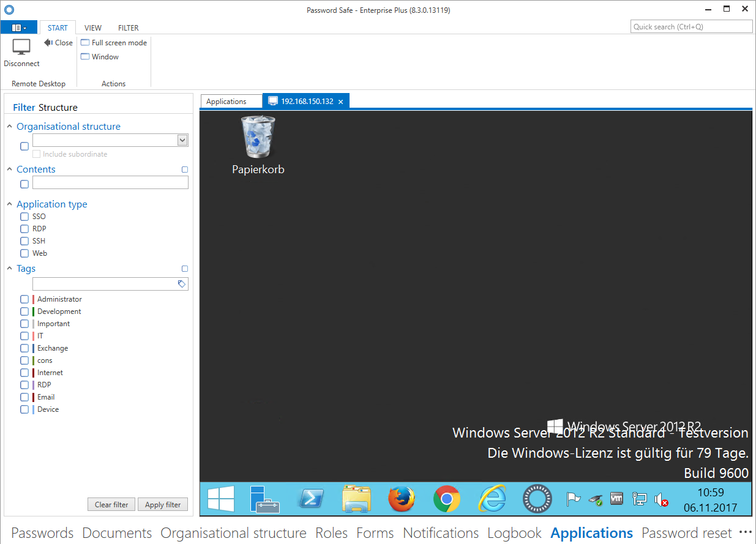This screenshot has height=544, width=756.
Task: Tick the SSH application type checkbox
Action: click(x=24, y=241)
